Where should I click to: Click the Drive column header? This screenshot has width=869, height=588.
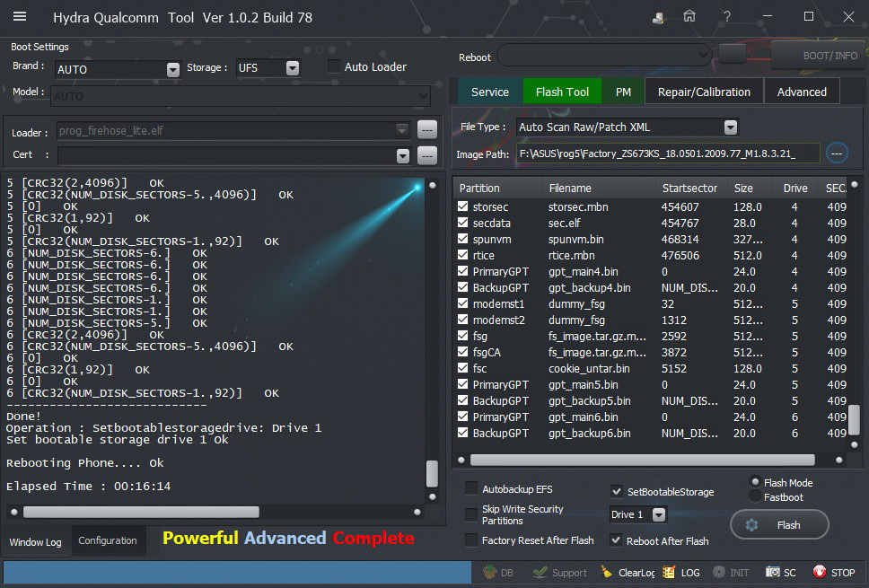[x=795, y=188]
